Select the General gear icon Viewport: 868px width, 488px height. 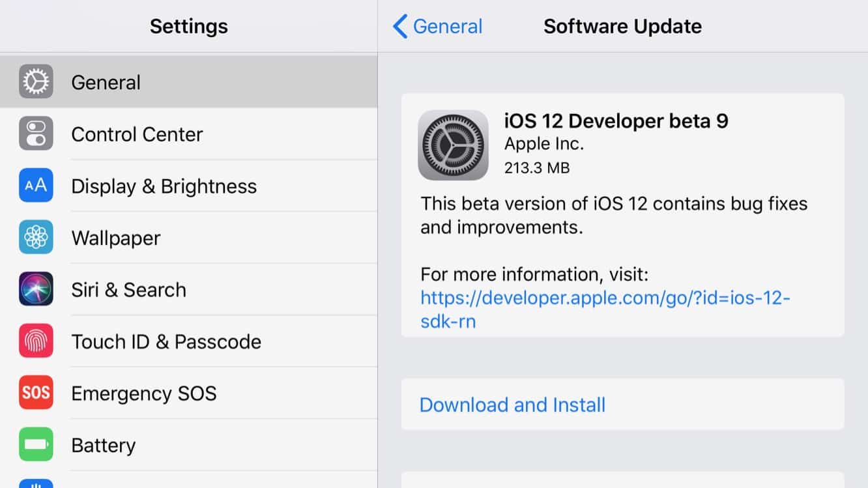pyautogui.click(x=36, y=81)
